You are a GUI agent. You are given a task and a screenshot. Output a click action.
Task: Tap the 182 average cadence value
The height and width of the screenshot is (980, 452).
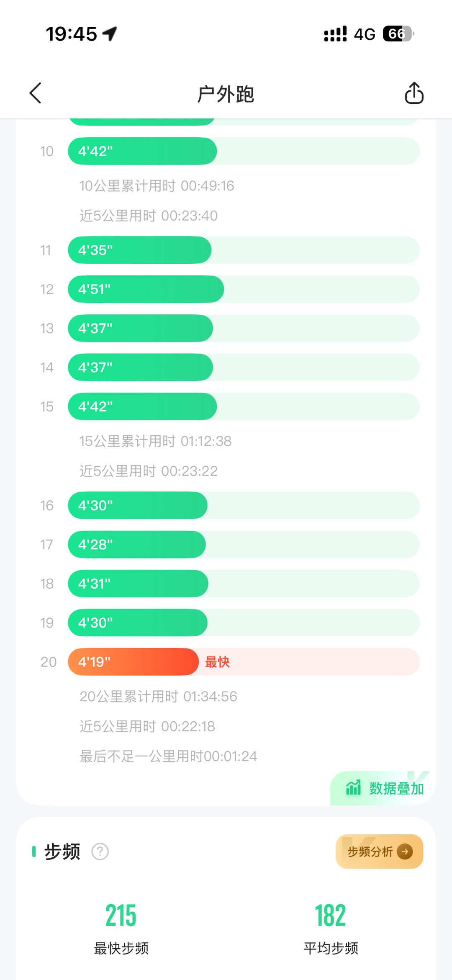331,916
